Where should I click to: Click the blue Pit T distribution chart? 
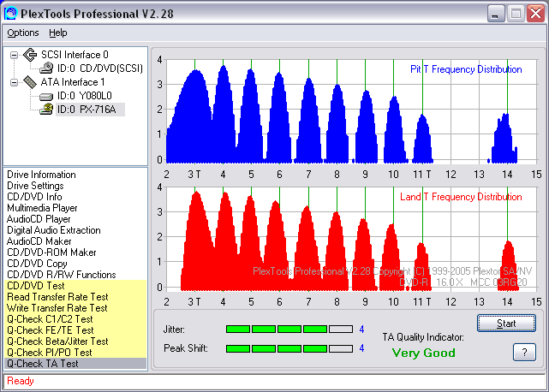coord(351,111)
